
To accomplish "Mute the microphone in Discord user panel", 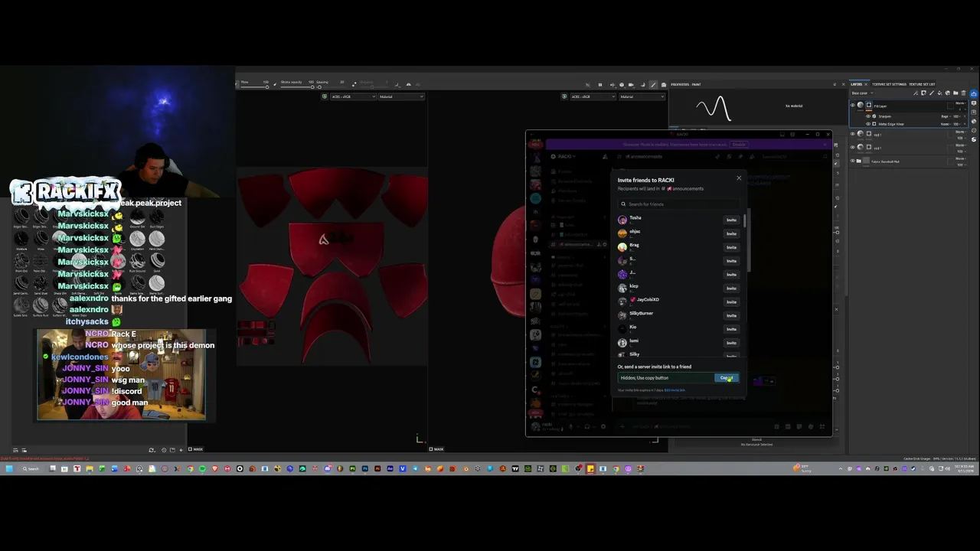I will coord(570,426).
